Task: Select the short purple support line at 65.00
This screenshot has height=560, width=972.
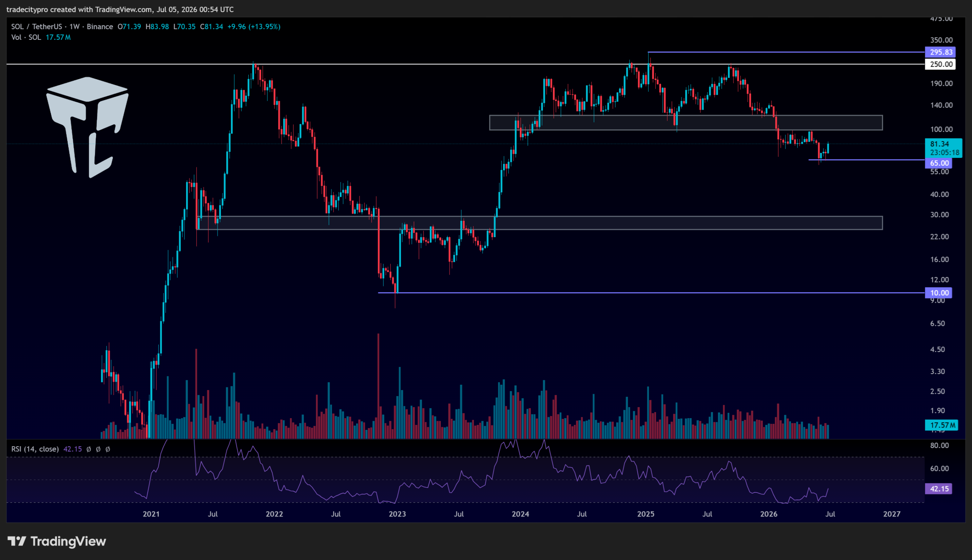Action: [866, 160]
